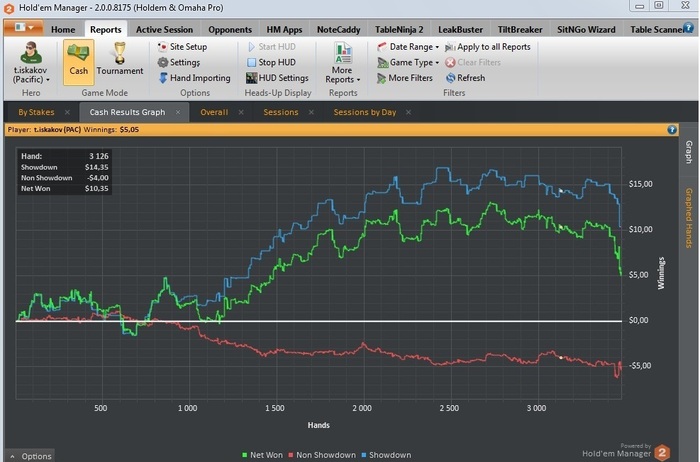Open Site Setup options
Image resolution: width=700 pixels, height=462 pixels.
click(x=182, y=46)
